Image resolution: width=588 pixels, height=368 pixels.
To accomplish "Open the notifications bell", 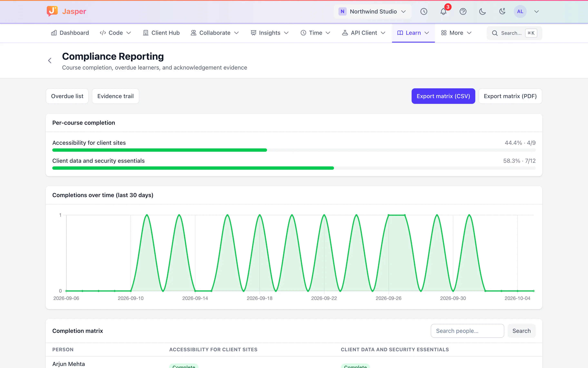I will pyautogui.click(x=443, y=11).
